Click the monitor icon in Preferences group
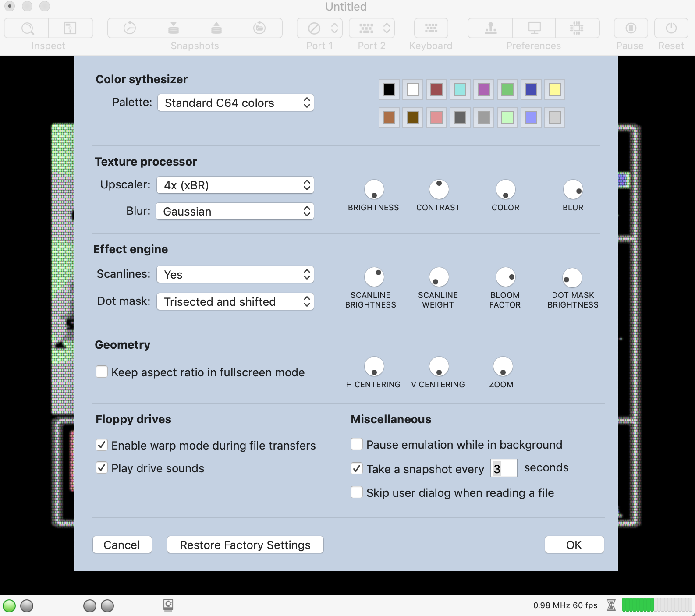The height and width of the screenshot is (616, 695). click(534, 28)
